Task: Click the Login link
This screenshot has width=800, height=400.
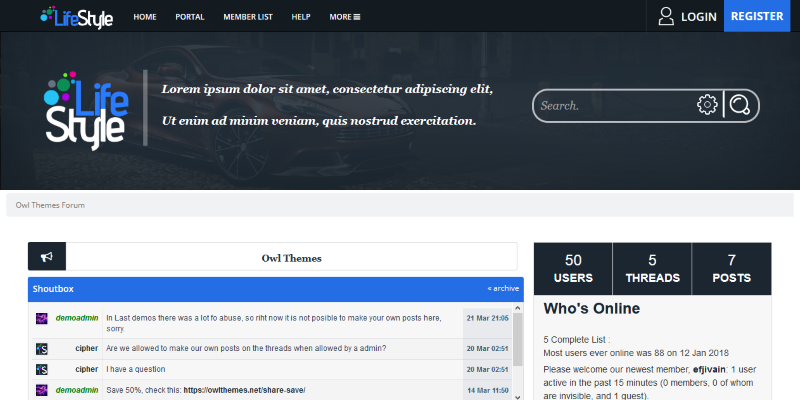Action: coord(698,17)
